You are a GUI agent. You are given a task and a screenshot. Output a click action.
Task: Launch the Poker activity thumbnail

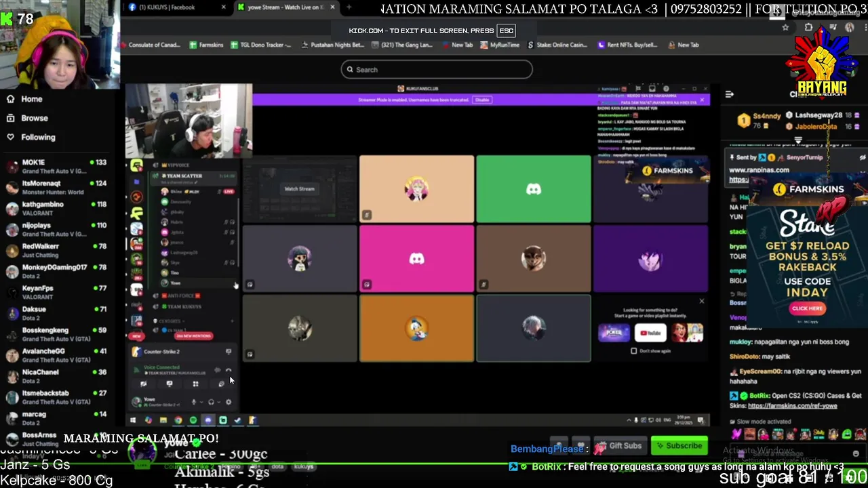(x=614, y=333)
